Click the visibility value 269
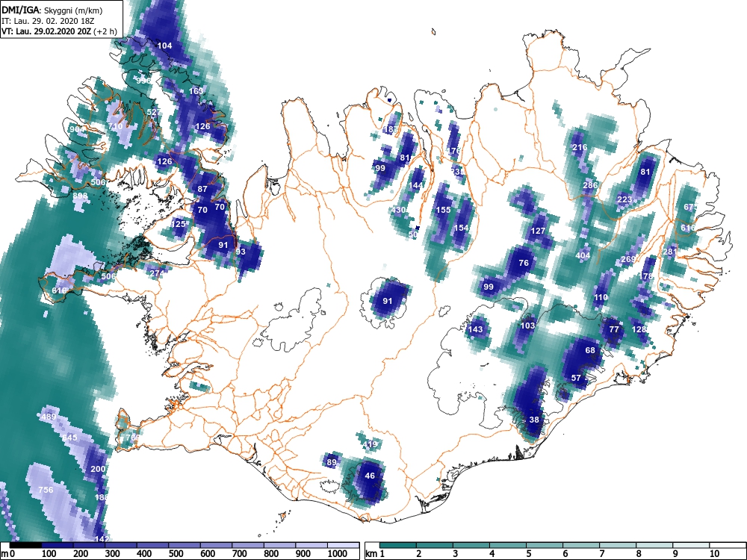 [628, 260]
